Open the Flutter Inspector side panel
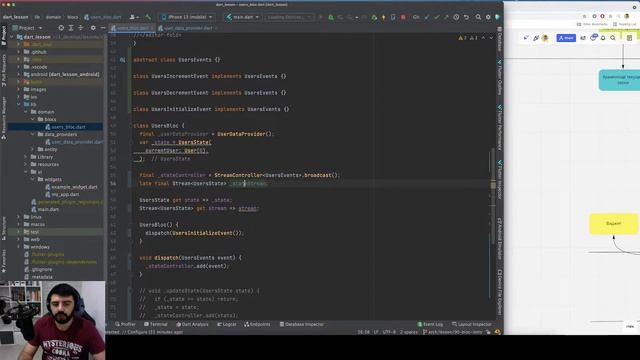 499,180
